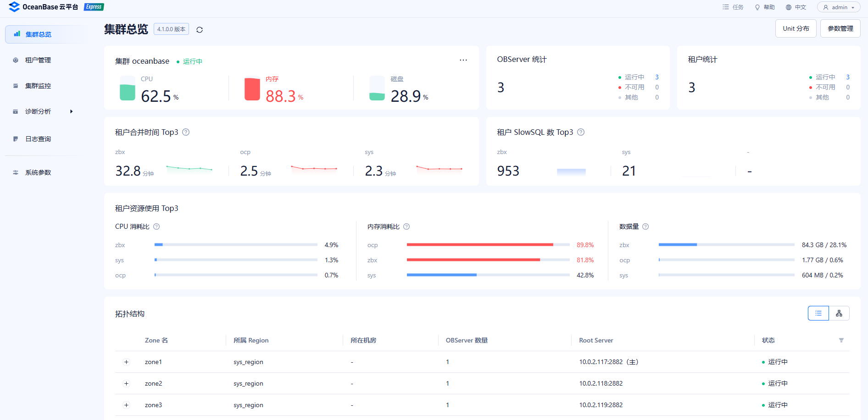
Task: Click the zone2 Root Server 10.0.2.118:2882
Action: 601,383
